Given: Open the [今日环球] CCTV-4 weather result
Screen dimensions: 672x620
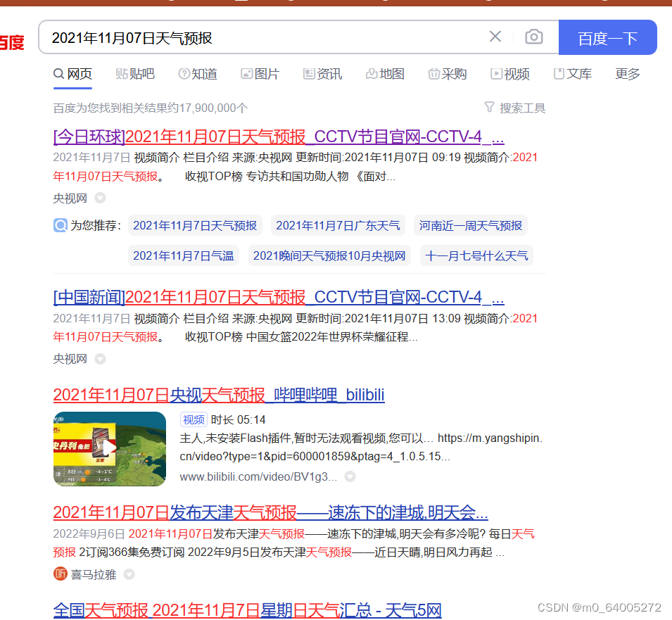Looking at the screenshot, I should click(x=279, y=137).
